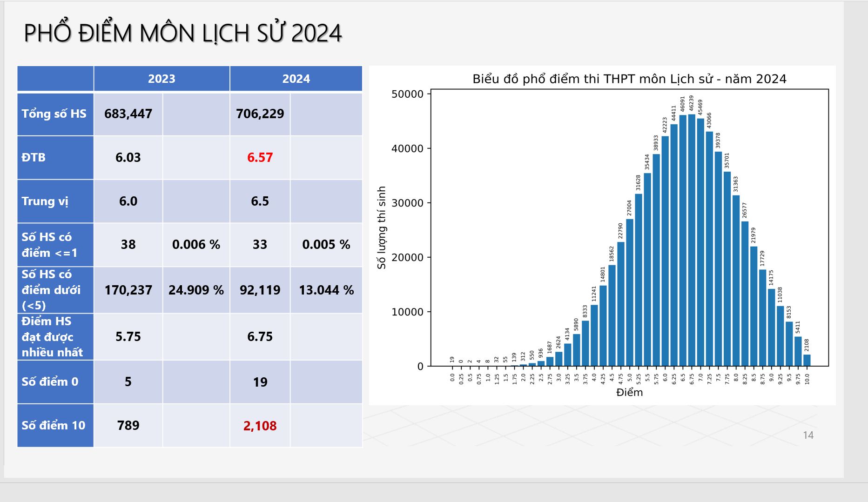The image size is (868, 502).
Task: Click the bar labeled 11241
Action: [x=594, y=335]
